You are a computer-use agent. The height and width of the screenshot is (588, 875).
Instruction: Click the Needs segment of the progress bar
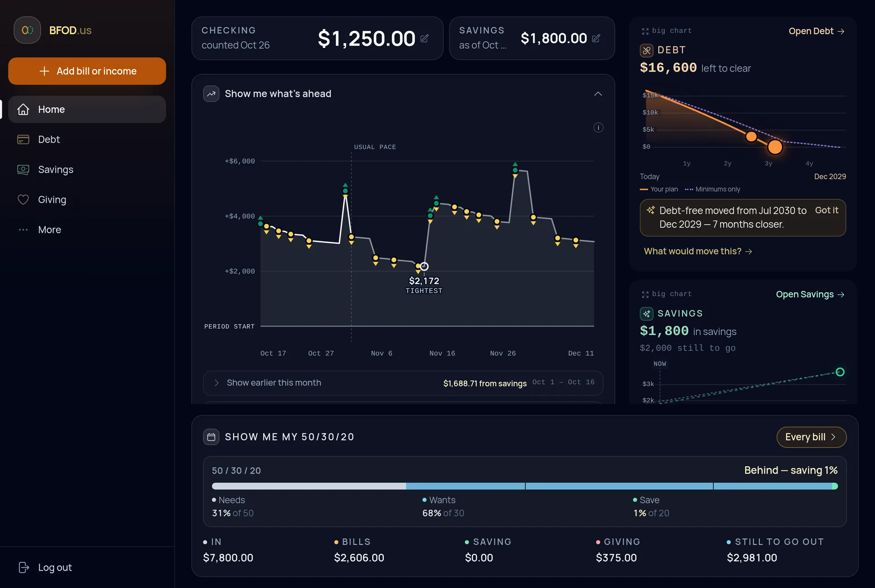[x=309, y=486]
